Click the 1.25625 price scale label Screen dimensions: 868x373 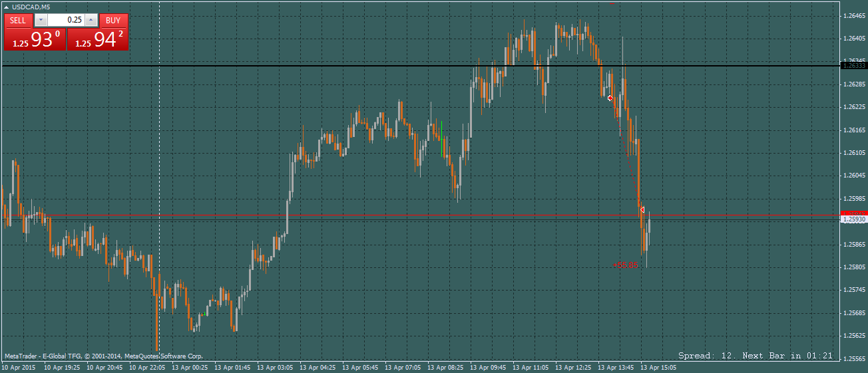(x=854, y=336)
